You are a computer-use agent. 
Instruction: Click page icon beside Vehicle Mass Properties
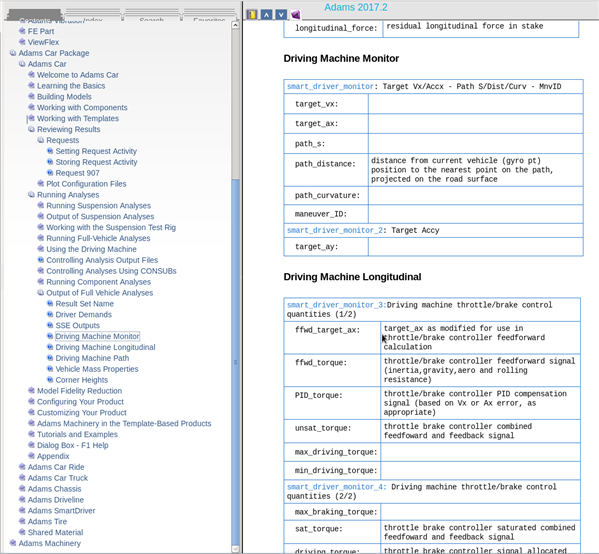(50, 369)
